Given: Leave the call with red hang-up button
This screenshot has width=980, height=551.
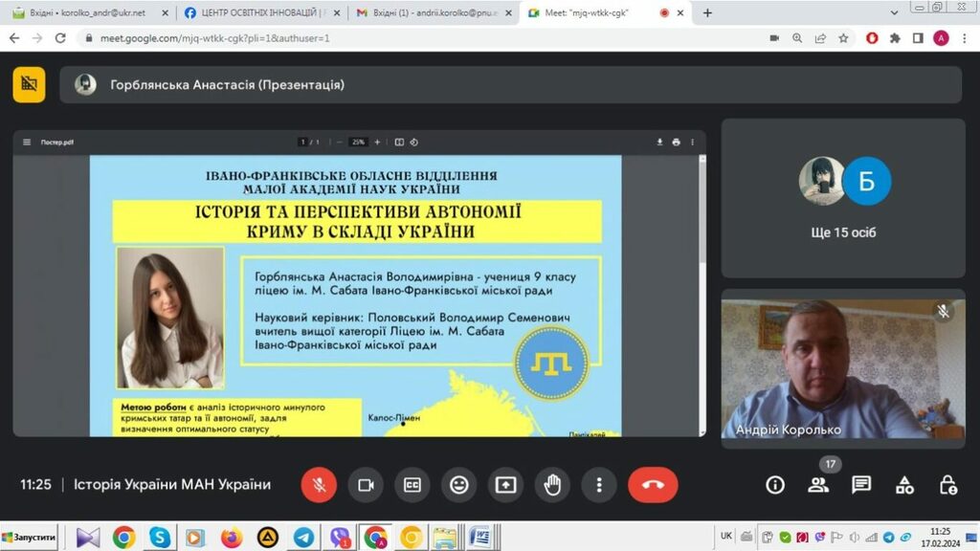Looking at the screenshot, I should 653,485.
